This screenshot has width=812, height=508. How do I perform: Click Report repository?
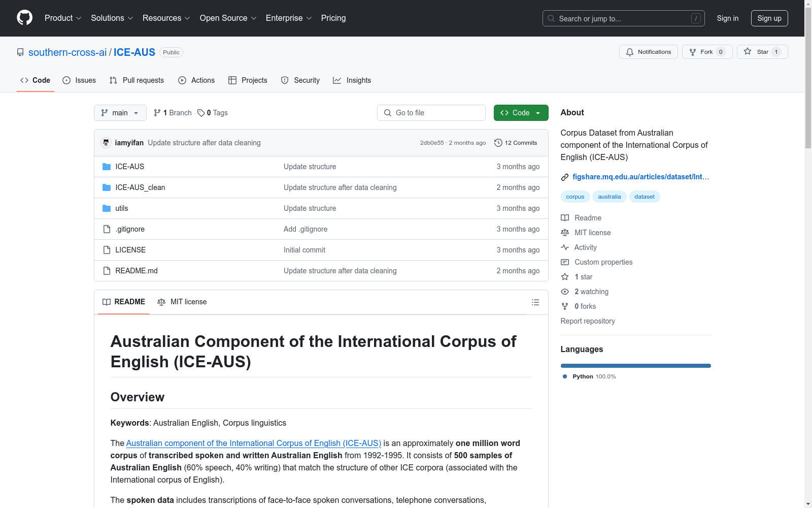(x=588, y=321)
